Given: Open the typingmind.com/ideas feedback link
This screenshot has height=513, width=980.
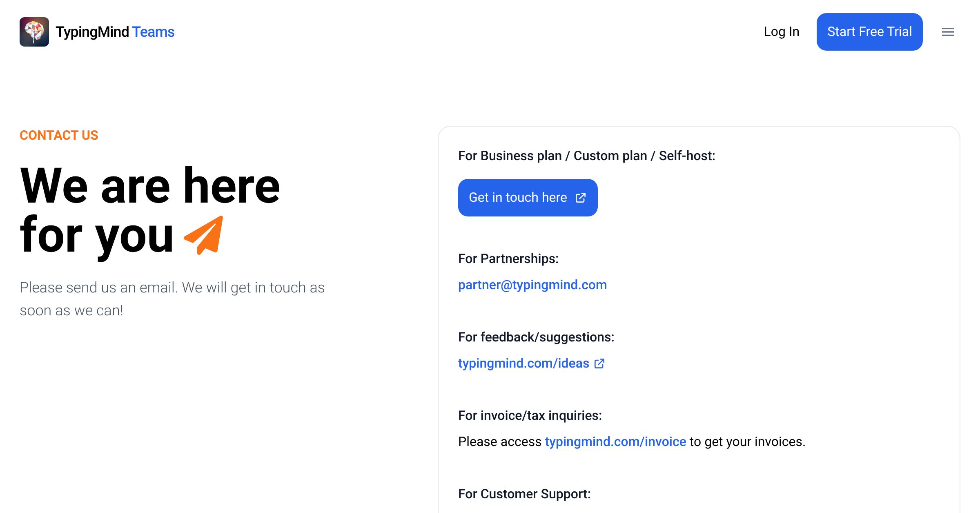Looking at the screenshot, I should pos(523,363).
